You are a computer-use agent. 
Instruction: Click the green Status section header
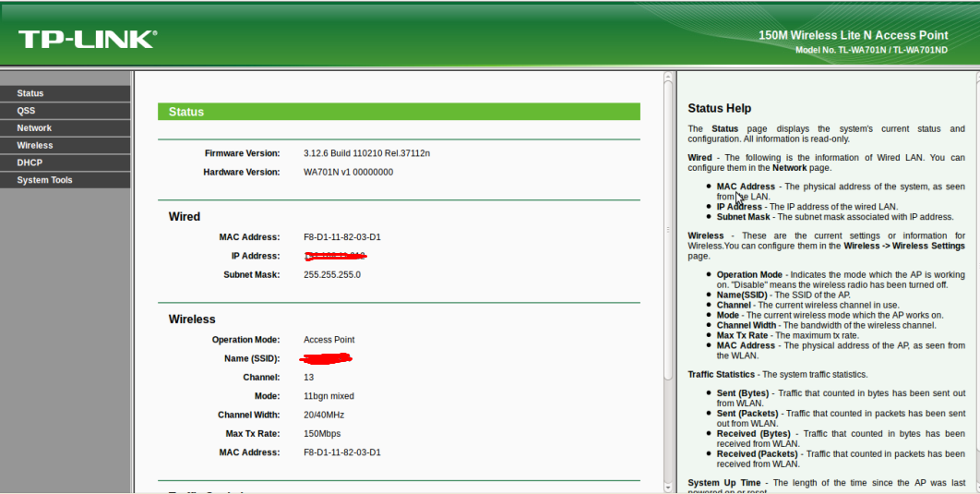pyautogui.click(x=399, y=112)
